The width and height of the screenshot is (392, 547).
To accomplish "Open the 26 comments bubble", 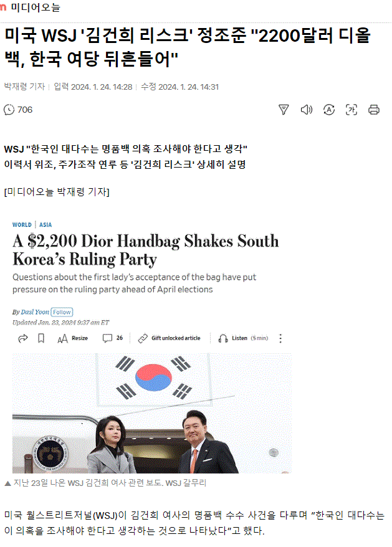I will [x=112, y=338].
